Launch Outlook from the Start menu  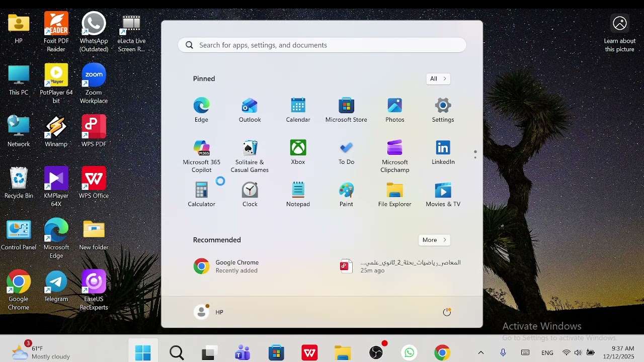[x=250, y=110]
